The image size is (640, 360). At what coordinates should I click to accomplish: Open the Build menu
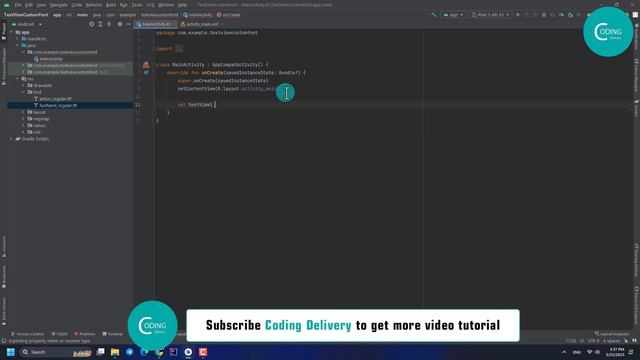pyautogui.click(x=111, y=5)
